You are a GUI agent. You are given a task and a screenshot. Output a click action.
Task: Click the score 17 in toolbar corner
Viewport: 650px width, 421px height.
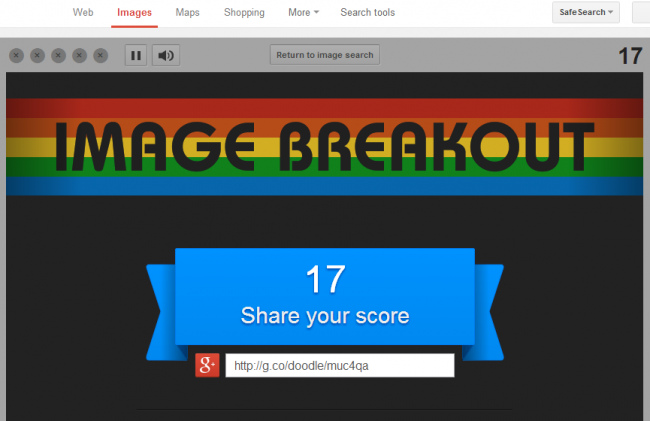(630, 56)
